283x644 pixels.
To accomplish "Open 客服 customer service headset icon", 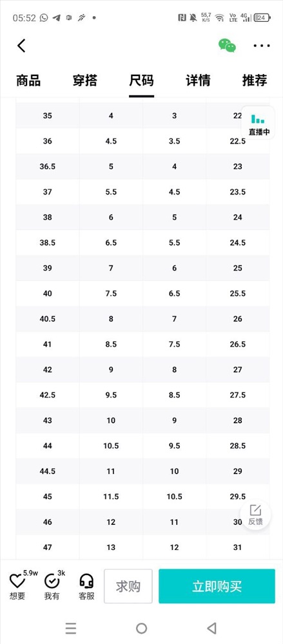I will pos(86,581).
